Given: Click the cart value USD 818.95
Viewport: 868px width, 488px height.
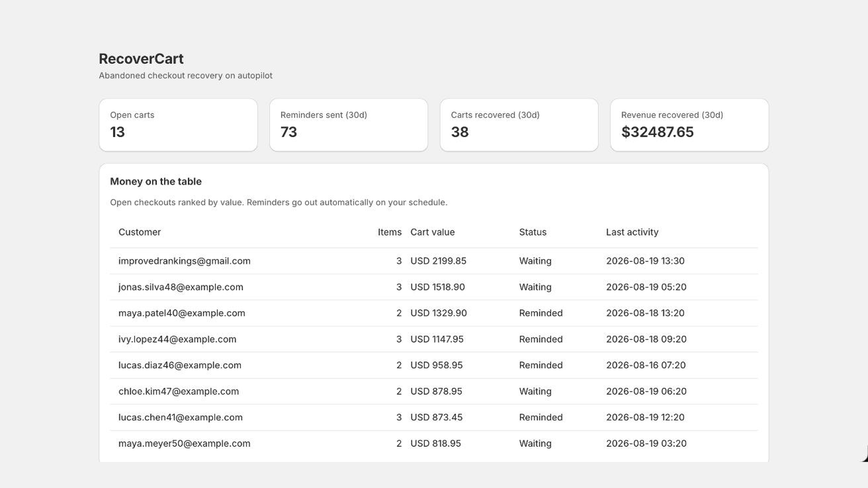Looking at the screenshot, I should click(436, 443).
